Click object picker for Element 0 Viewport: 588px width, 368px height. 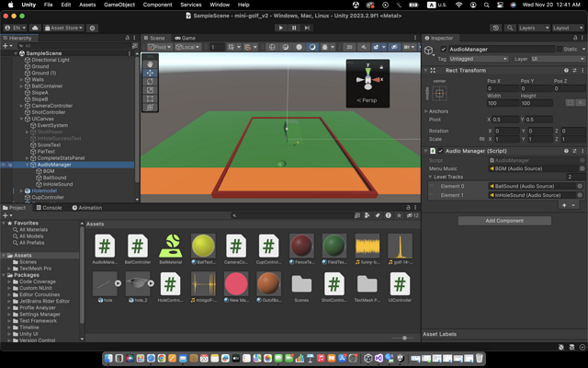coord(580,186)
